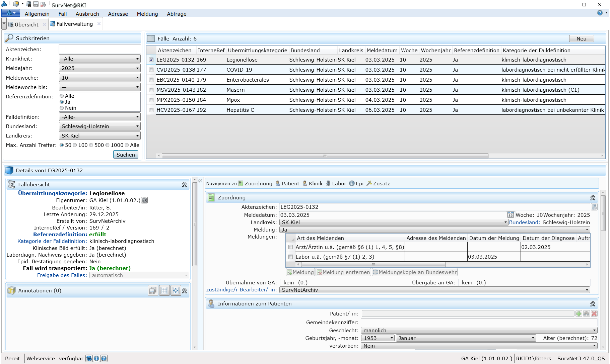This screenshot has height=364, width=610.
Task: Click the horizontal scrollbar under the Fälle table
Action: coord(324,156)
